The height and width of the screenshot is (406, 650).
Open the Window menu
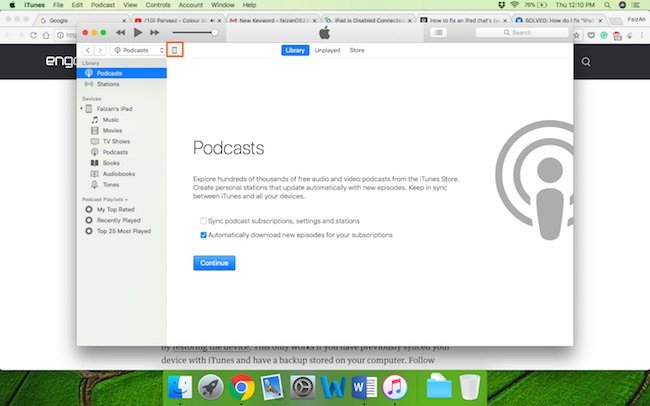pos(223,5)
